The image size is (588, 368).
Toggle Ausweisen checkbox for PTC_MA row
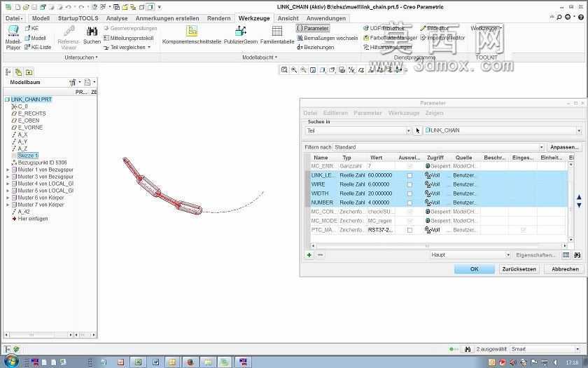coord(410,230)
